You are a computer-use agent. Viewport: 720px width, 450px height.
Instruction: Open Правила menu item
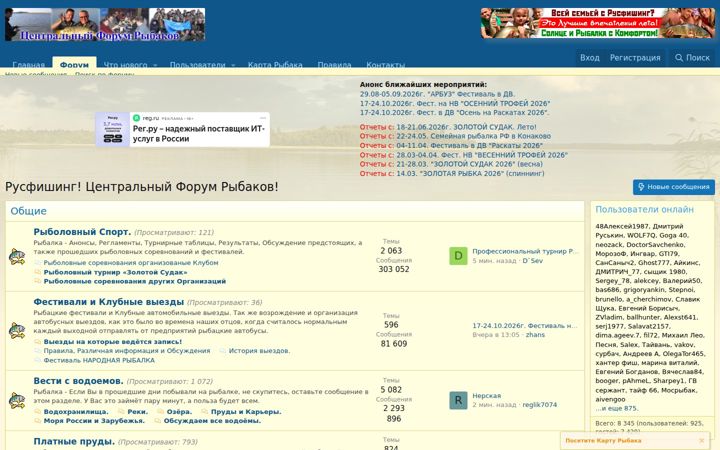coord(334,64)
